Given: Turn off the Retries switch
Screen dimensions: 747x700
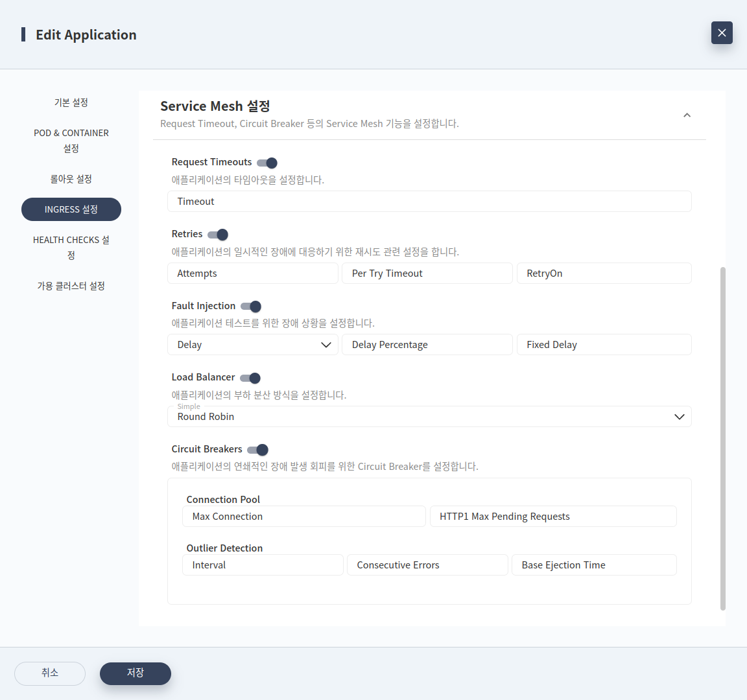Looking at the screenshot, I should (x=218, y=235).
